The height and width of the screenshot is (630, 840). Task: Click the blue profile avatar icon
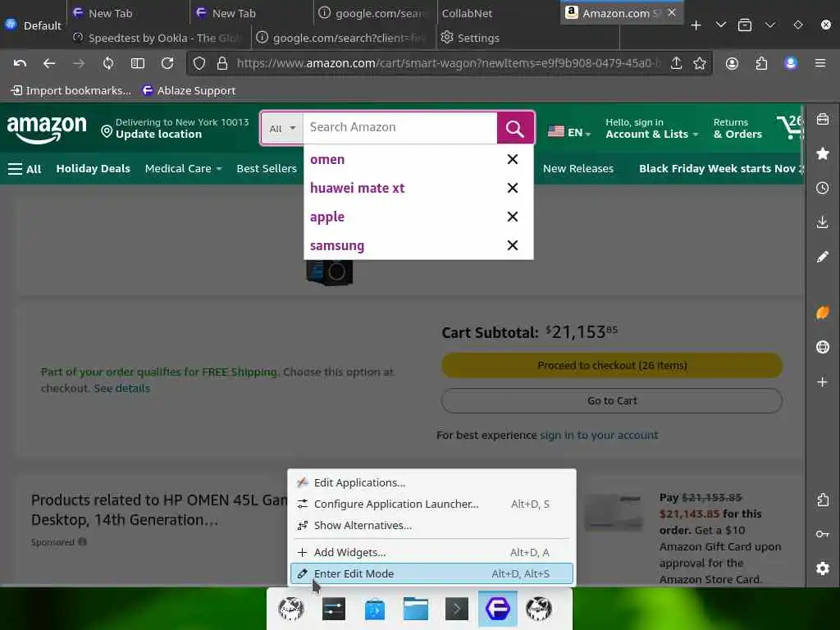click(x=791, y=63)
